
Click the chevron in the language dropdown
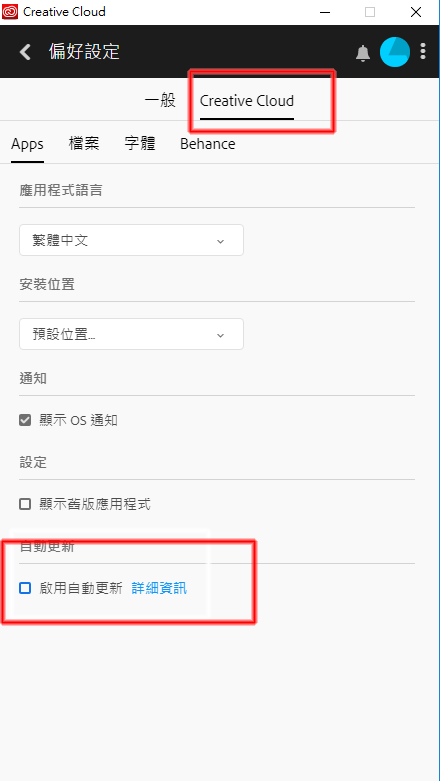(x=221, y=242)
